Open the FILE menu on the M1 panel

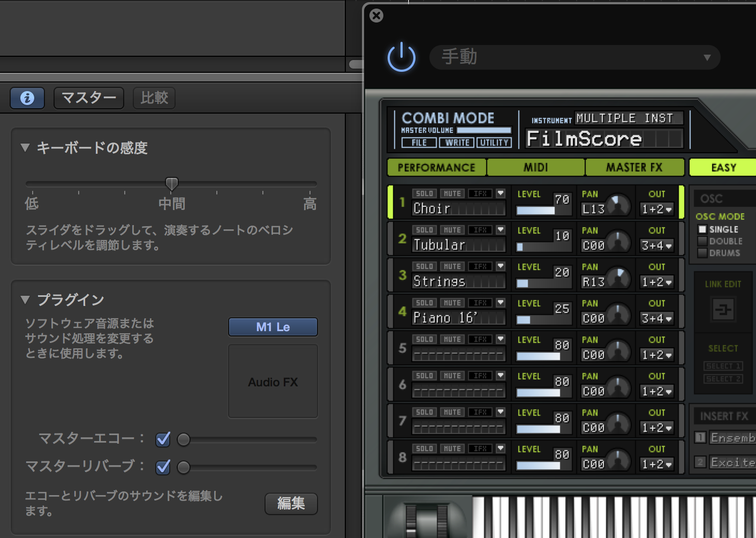[x=419, y=142]
